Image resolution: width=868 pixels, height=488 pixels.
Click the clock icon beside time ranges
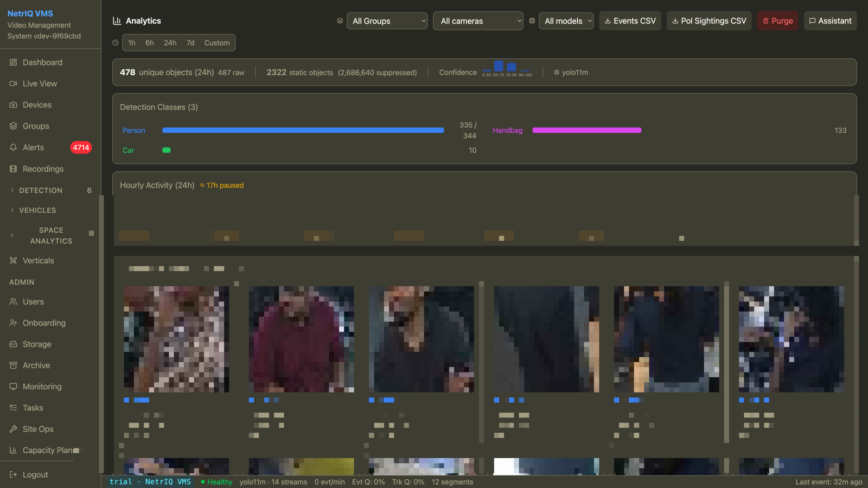point(115,42)
